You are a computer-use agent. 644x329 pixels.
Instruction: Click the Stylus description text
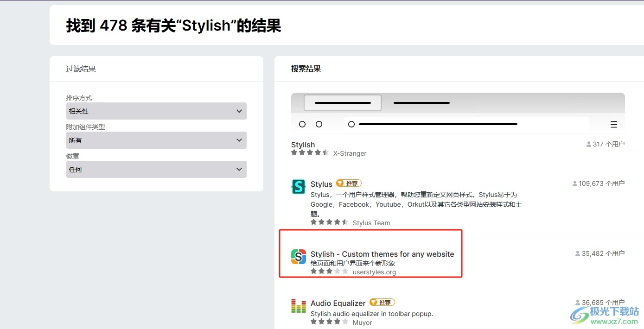tap(416, 204)
